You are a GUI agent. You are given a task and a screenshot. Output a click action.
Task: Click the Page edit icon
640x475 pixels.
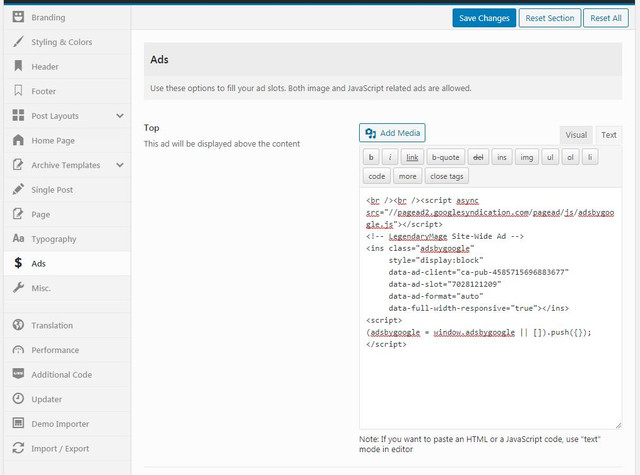tap(18, 214)
